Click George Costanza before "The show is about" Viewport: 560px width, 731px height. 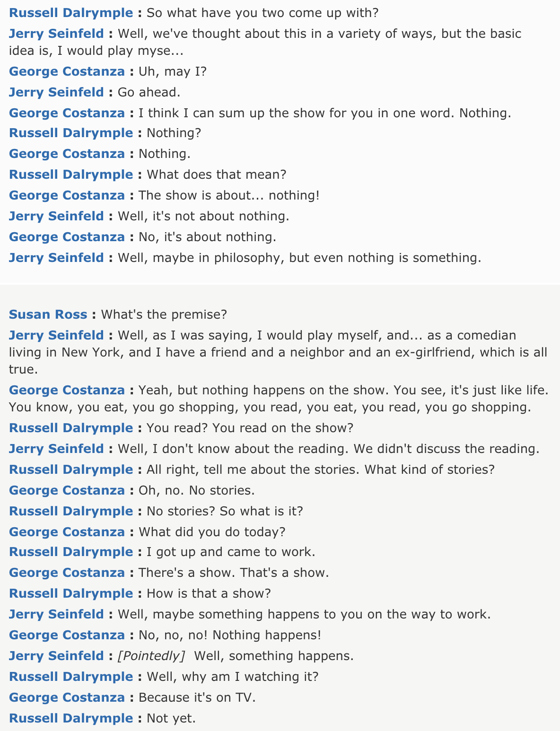[67, 195]
